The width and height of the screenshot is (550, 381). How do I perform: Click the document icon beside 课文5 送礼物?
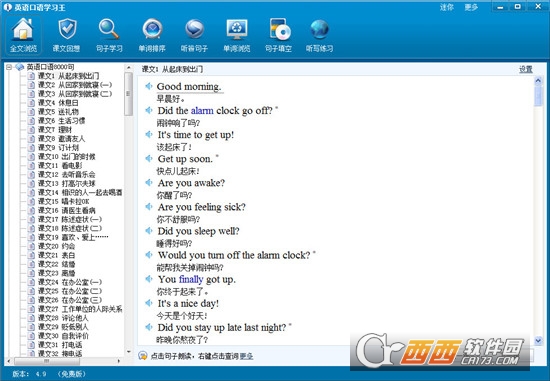pos(31,112)
